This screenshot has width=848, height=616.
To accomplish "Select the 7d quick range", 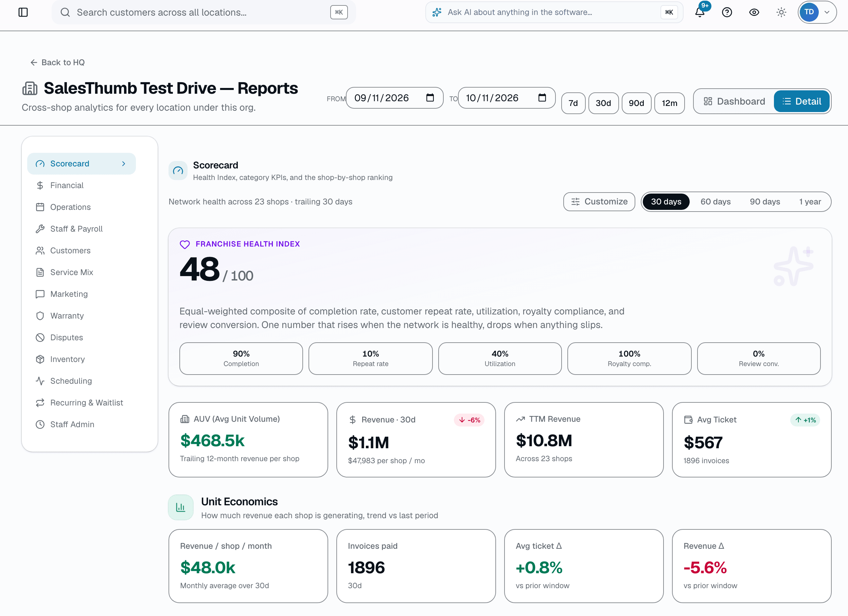I will [x=573, y=103].
